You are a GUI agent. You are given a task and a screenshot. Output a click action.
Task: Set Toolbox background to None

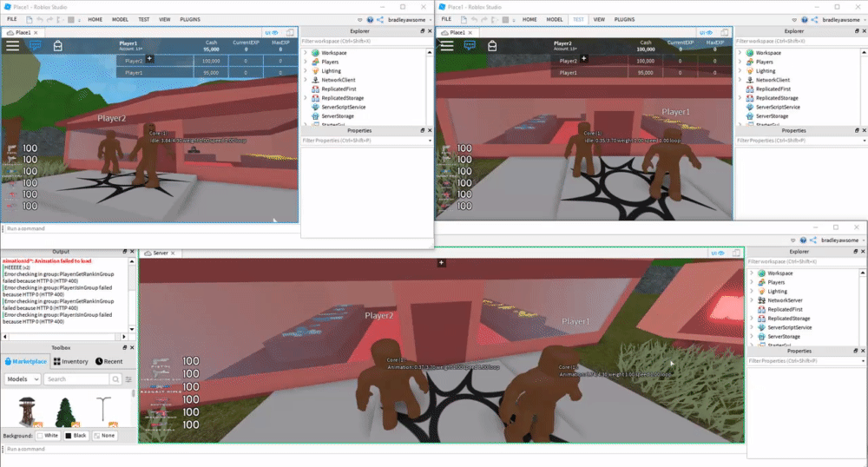click(x=105, y=436)
